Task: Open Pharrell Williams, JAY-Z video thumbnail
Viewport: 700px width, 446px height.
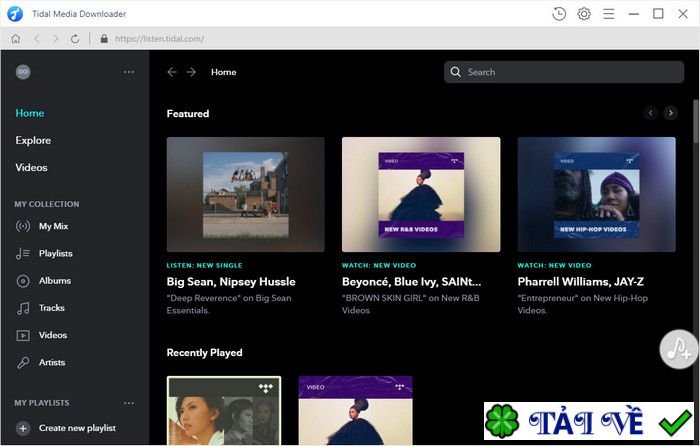Action: (596, 194)
